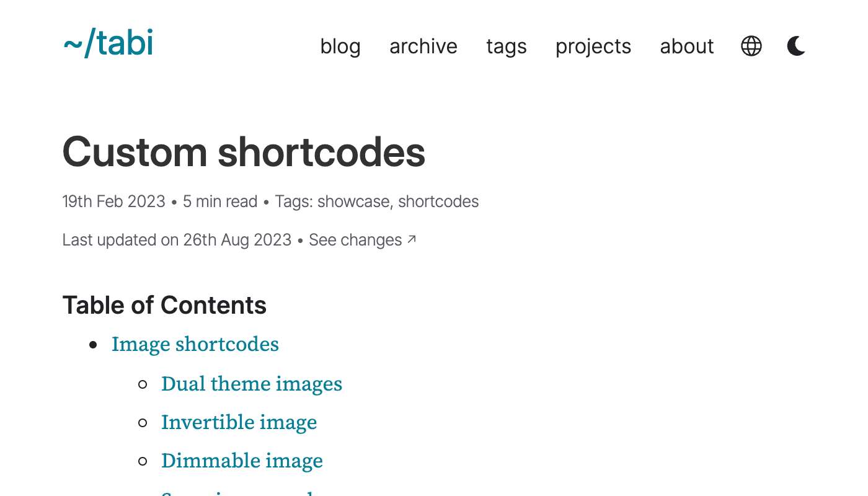Go to the about page
This screenshot has height=496, width=868.
click(x=686, y=46)
